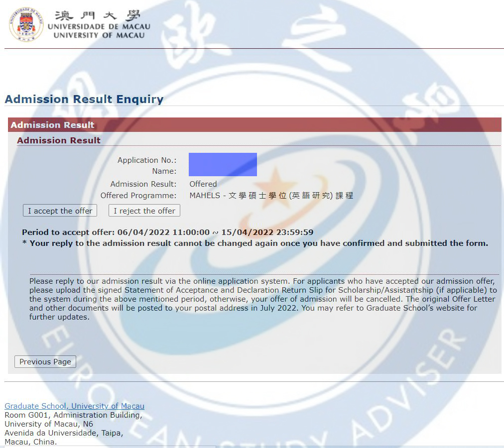Open the Graduate School, University of Macau link

coord(74,406)
